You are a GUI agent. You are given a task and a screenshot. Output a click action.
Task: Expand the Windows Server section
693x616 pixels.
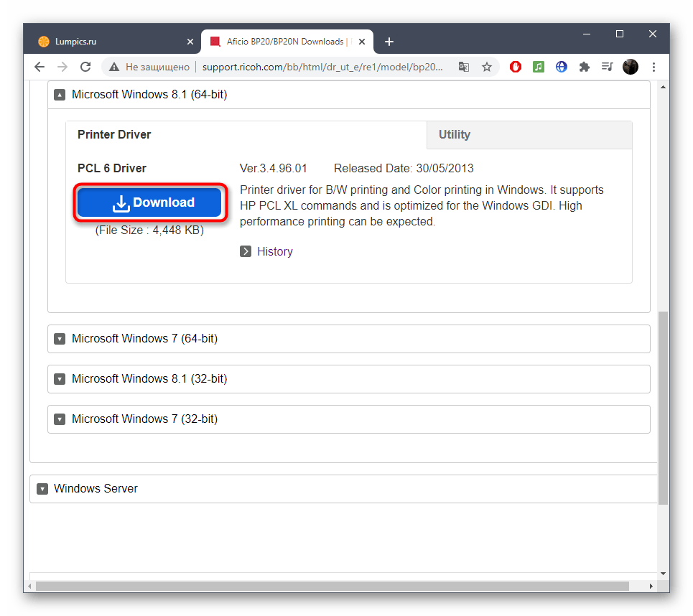pyautogui.click(x=343, y=489)
